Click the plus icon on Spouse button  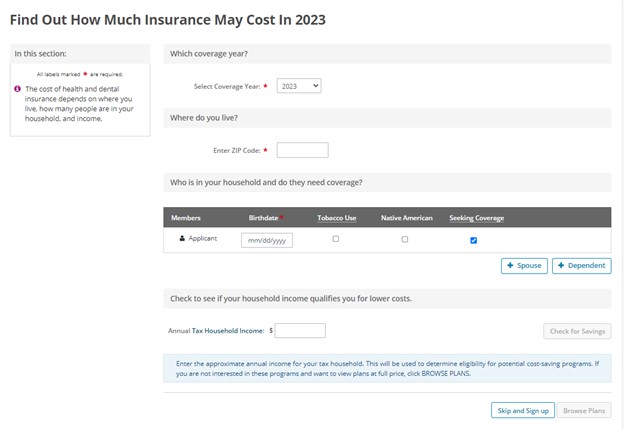pos(510,265)
